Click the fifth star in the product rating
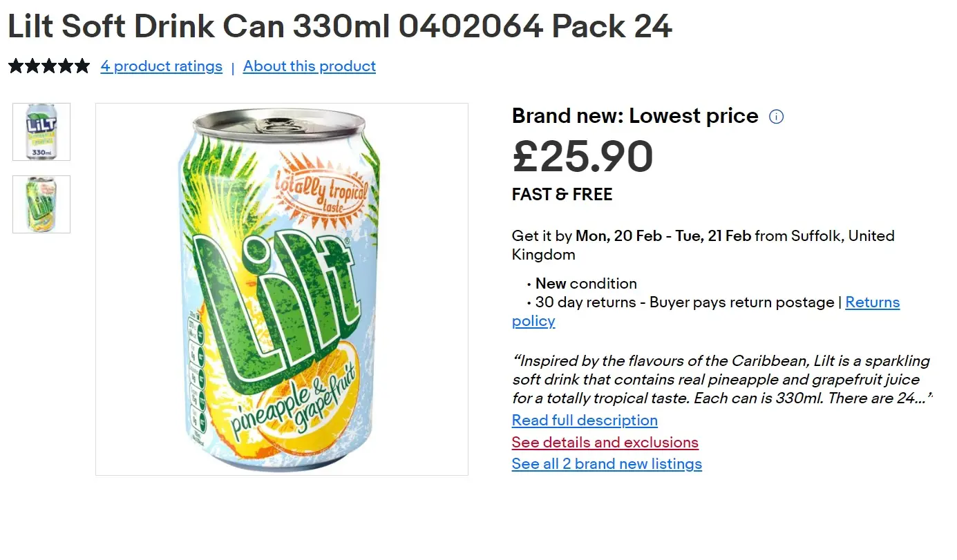957x560 pixels. 84,65
